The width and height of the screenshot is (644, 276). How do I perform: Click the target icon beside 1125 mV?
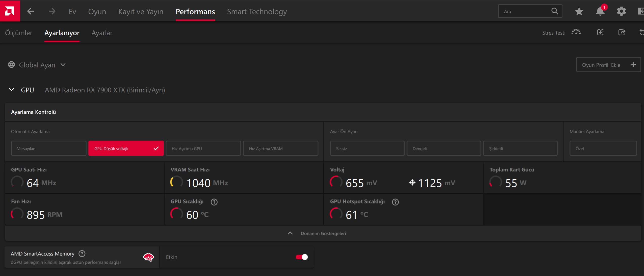412,182
